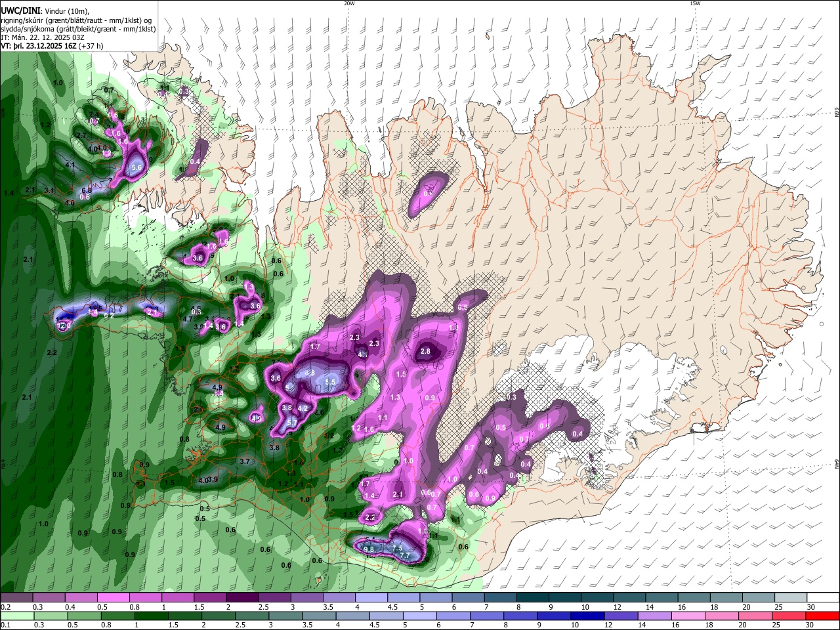
Task: Click the 3.1 rain value
Action: tap(49, 190)
